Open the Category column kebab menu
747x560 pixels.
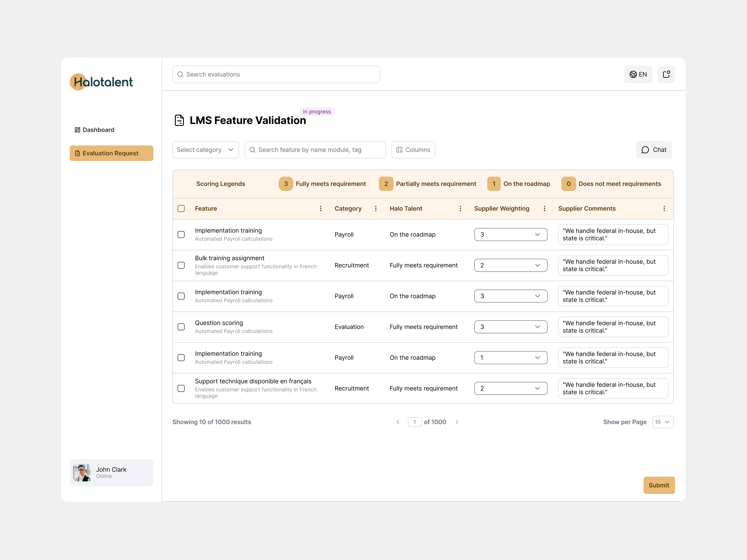coord(375,209)
